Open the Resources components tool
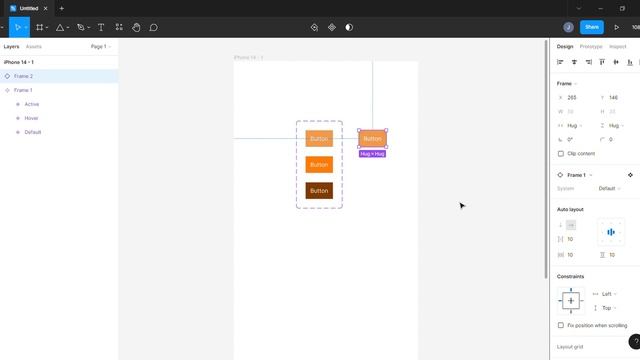The height and width of the screenshot is (360, 640). (x=119, y=27)
